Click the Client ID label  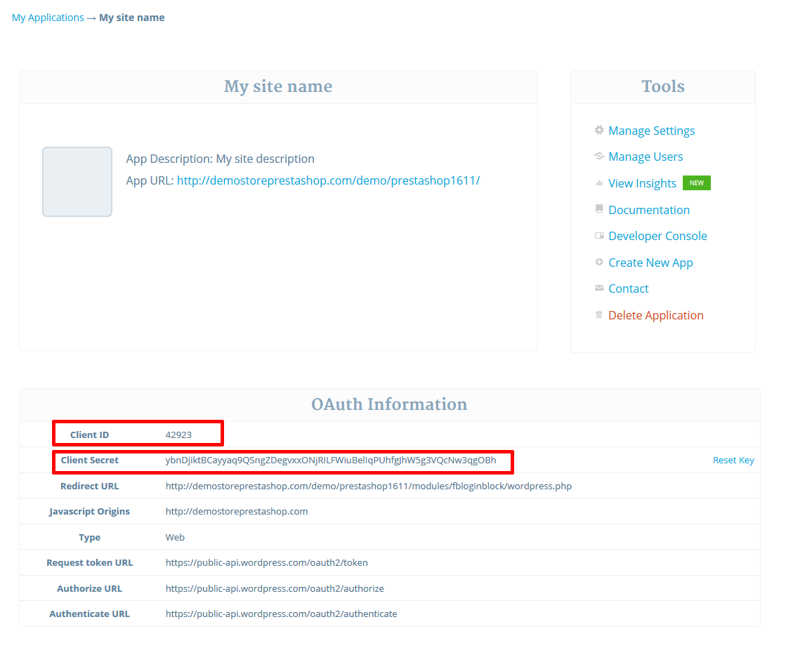(x=90, y=435)
